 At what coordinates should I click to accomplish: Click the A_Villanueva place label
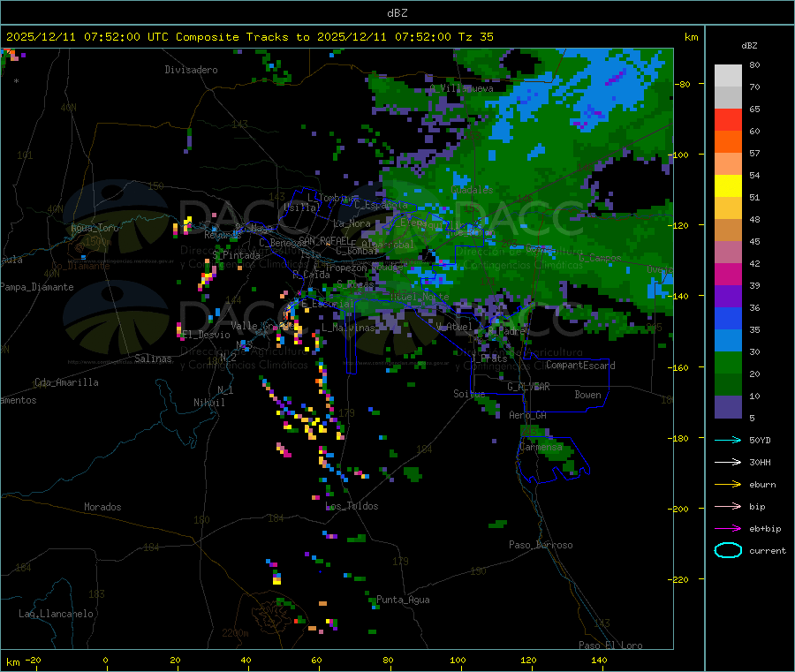(462, 88)
